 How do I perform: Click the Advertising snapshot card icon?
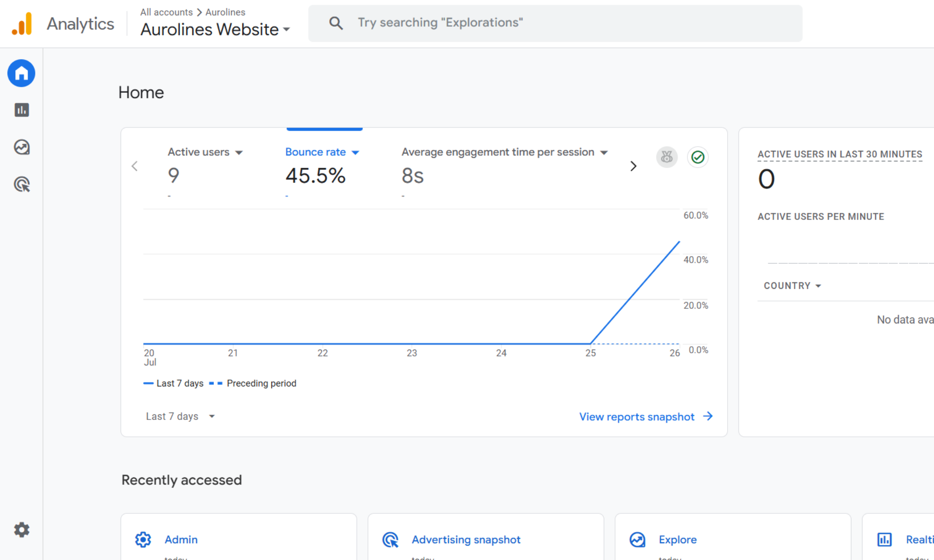390,539
